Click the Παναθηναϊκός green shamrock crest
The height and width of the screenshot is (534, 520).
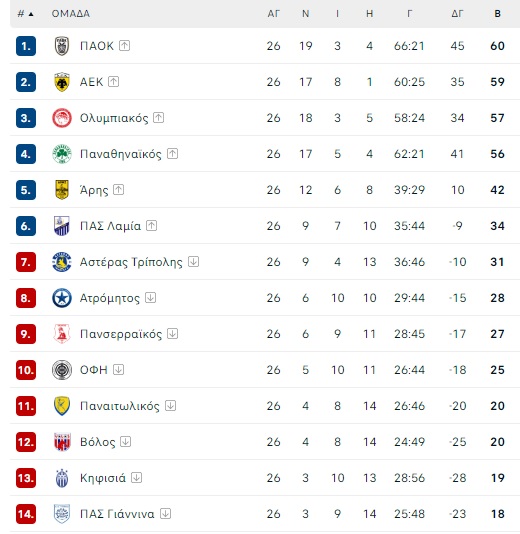click(x=62, y=154)
